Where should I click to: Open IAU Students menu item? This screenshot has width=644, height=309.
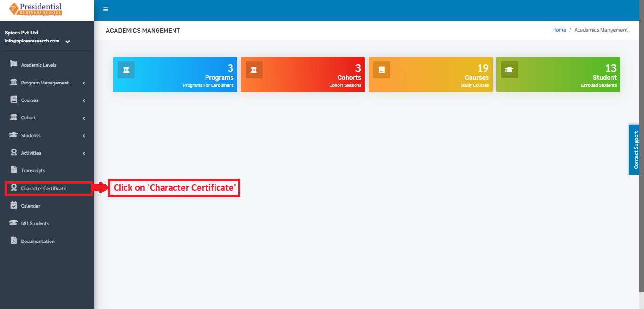(x=47, y=223)
